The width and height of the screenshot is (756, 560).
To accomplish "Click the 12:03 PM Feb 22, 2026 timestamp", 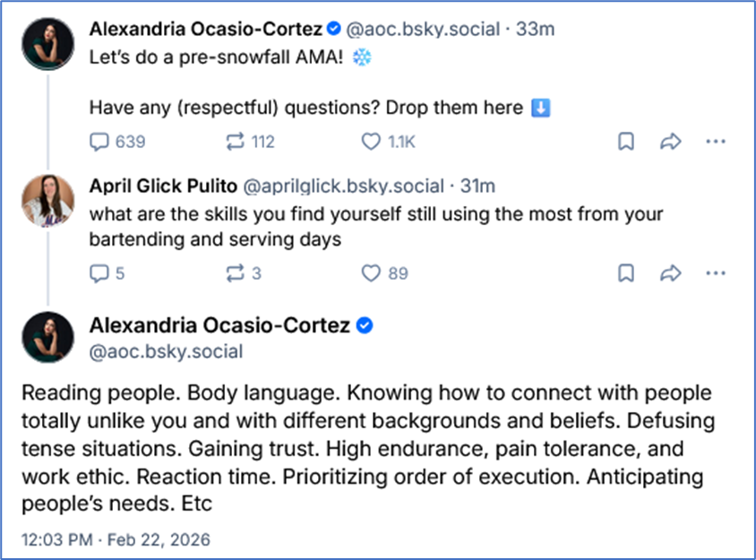I will point(115,539).
